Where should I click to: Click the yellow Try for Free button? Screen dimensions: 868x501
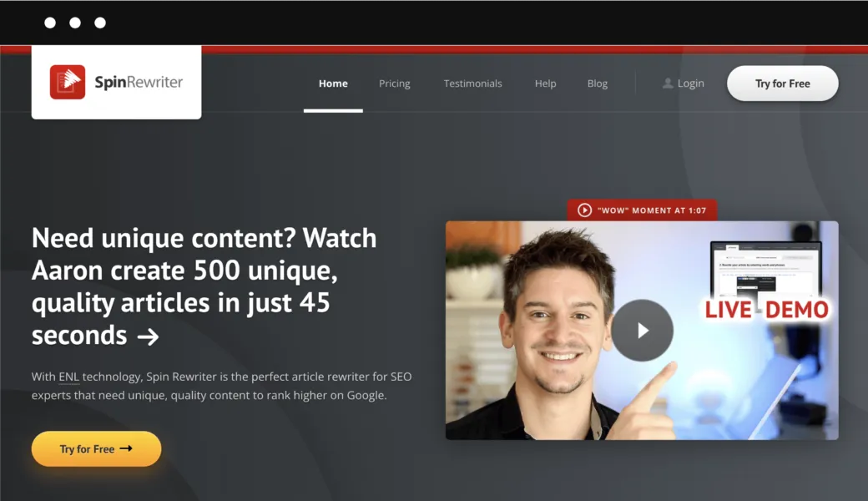pyautogui.click(x=96, y=449)
